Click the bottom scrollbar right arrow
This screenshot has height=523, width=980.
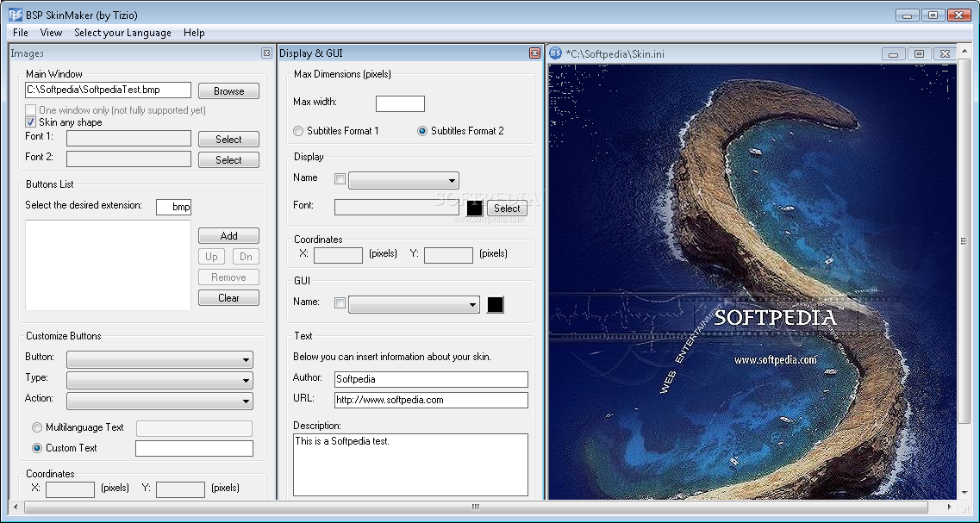tap(950, 507)
